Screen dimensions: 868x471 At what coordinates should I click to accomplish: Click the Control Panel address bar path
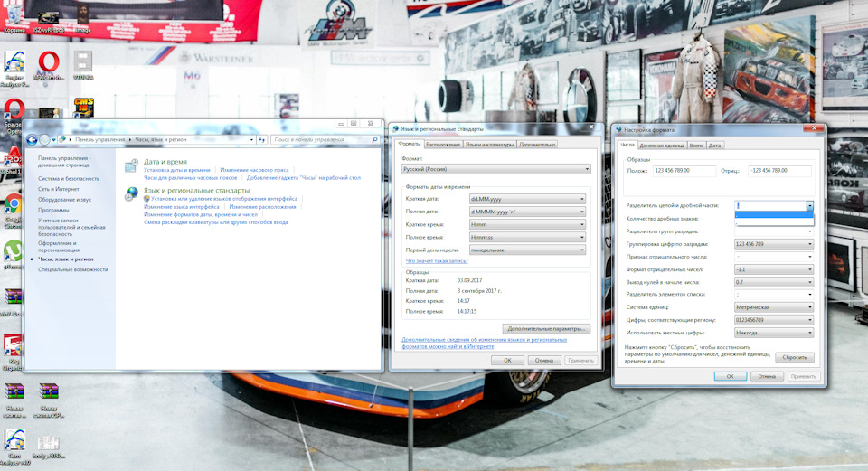tap(157, 139)
